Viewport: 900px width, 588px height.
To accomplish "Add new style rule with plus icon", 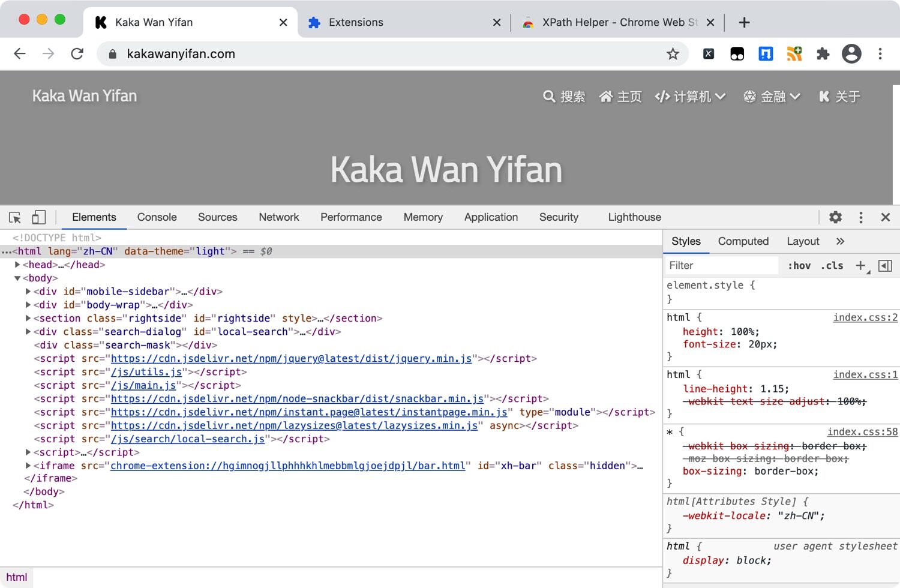I will 860,265.
